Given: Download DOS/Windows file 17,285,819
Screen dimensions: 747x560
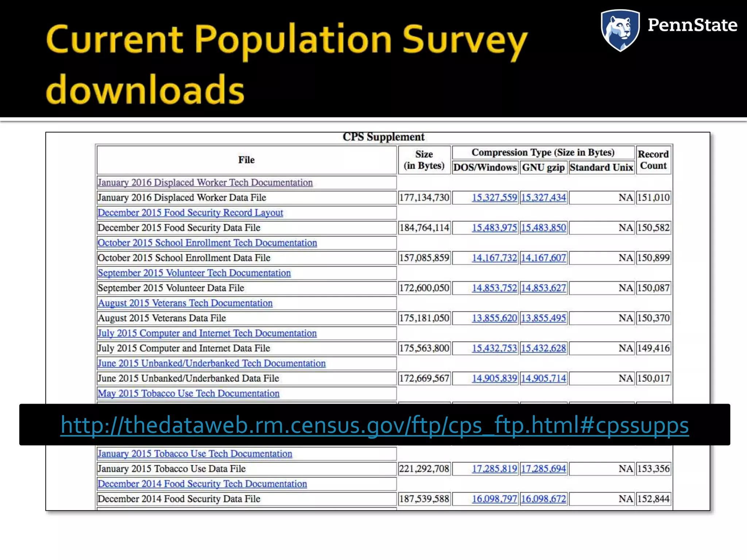Looking at the screenshot, I should click(494, 469).
